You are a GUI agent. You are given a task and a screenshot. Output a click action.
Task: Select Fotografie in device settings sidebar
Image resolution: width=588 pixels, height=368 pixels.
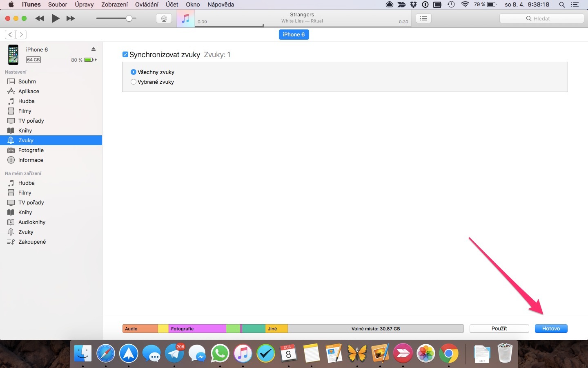point(31,150)
